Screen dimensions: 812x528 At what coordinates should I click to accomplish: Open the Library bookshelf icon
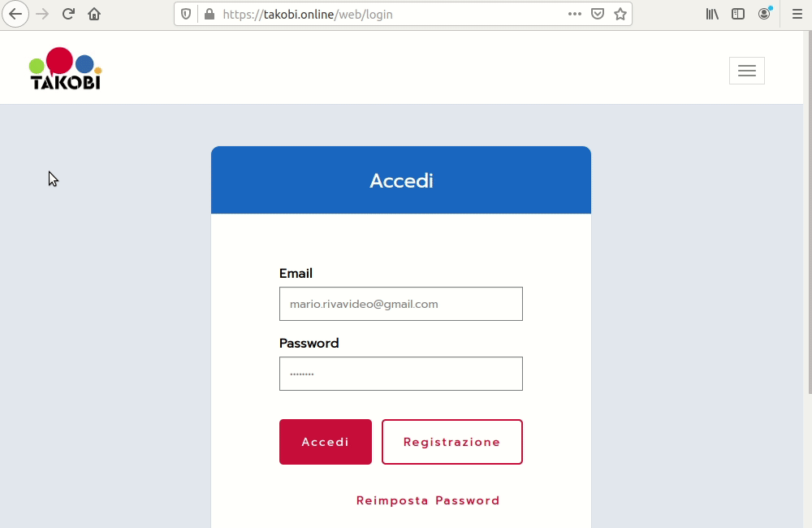713,14
